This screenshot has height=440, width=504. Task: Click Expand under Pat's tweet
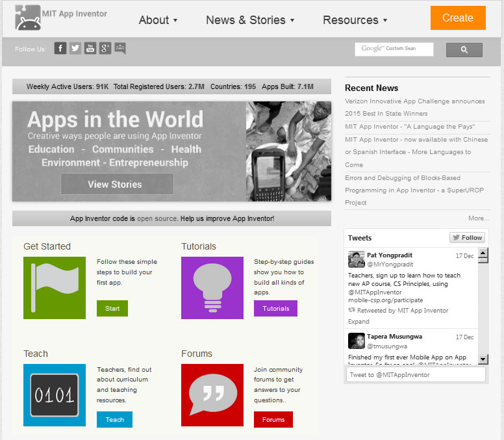[359, 321]
